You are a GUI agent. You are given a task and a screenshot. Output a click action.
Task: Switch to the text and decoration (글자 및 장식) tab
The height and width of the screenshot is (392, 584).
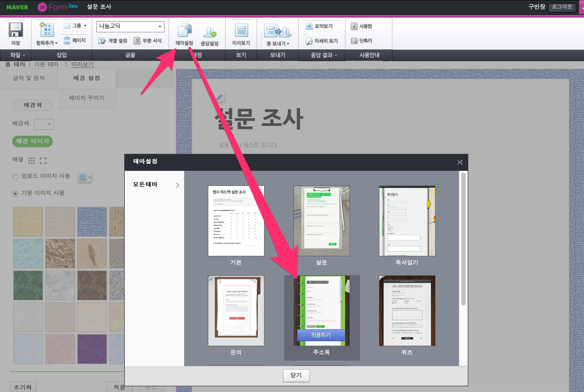click(x=29, y=78)
